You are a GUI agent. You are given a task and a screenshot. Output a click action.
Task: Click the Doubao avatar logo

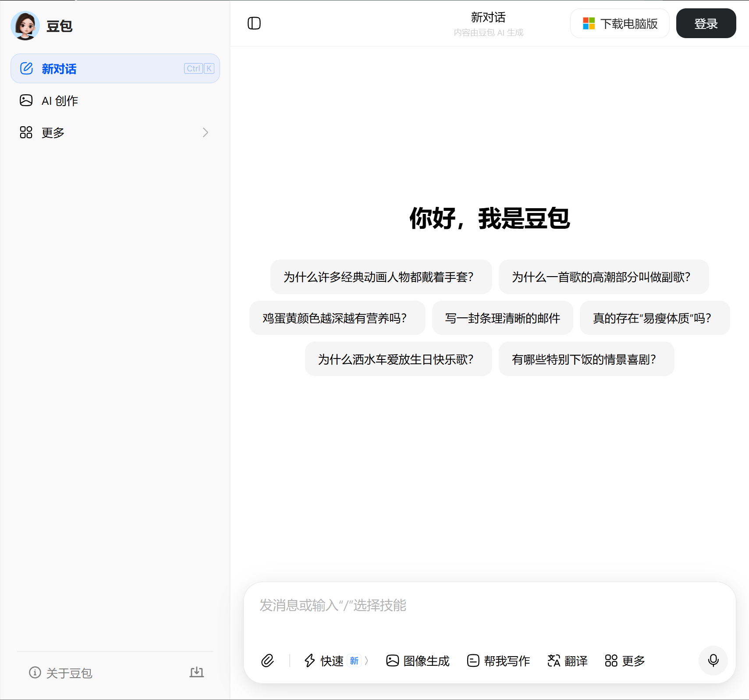[x=25, y=26]
